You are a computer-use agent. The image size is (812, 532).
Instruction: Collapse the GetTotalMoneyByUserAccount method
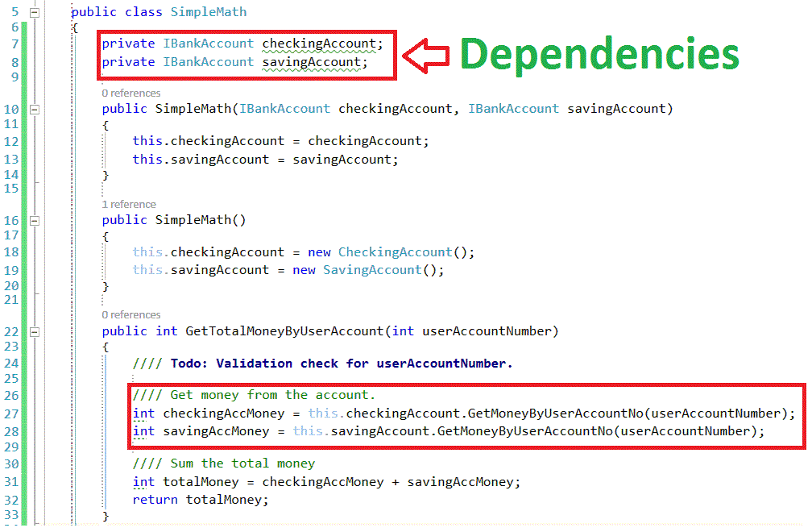pyautogui.click(x=33, y=330)
